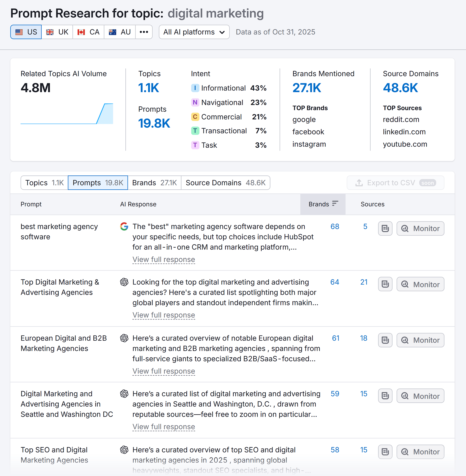Click the SERP icon for best marketing agency software

pos(385,228)
